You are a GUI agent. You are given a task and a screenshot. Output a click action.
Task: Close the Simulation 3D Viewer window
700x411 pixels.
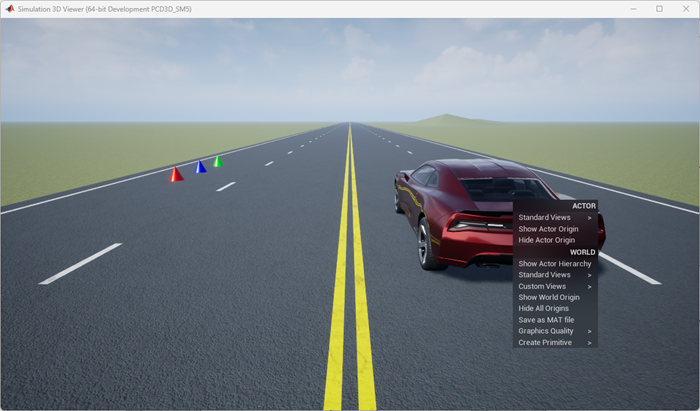pyautogui.click(x=686, y=9)
